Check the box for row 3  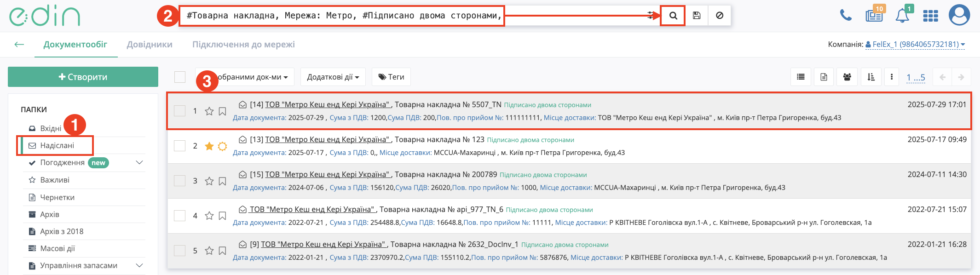(179, 181)
